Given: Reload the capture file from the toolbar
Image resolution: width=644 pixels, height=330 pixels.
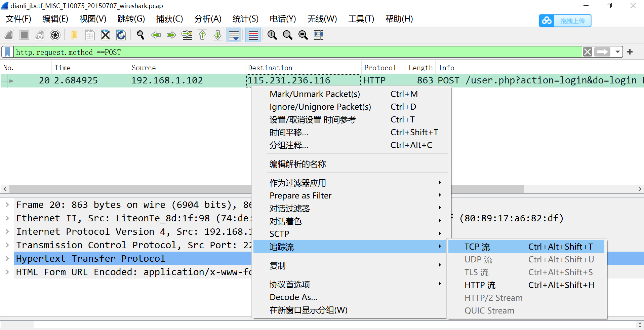Looking at the screenshot, I should pos(121,35).
